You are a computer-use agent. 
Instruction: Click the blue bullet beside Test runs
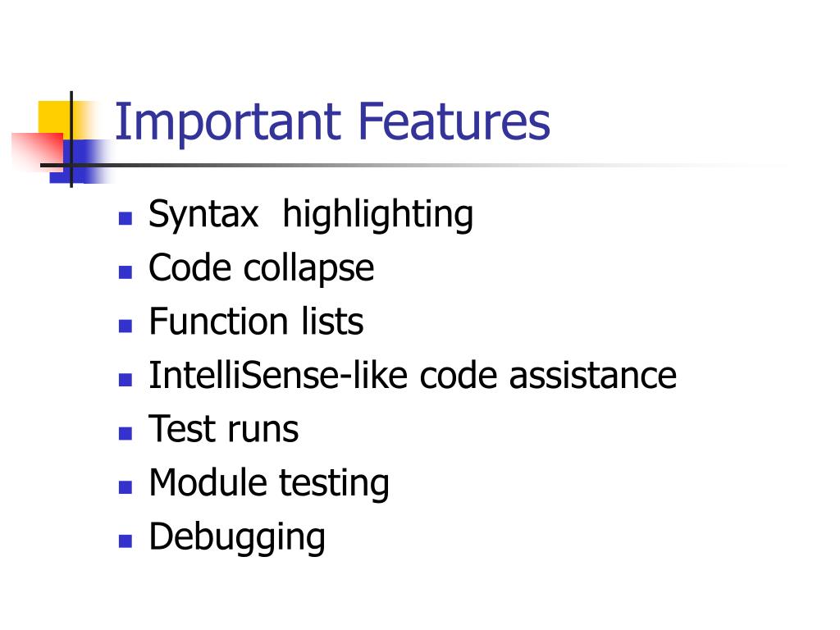(x=126, y=433)
